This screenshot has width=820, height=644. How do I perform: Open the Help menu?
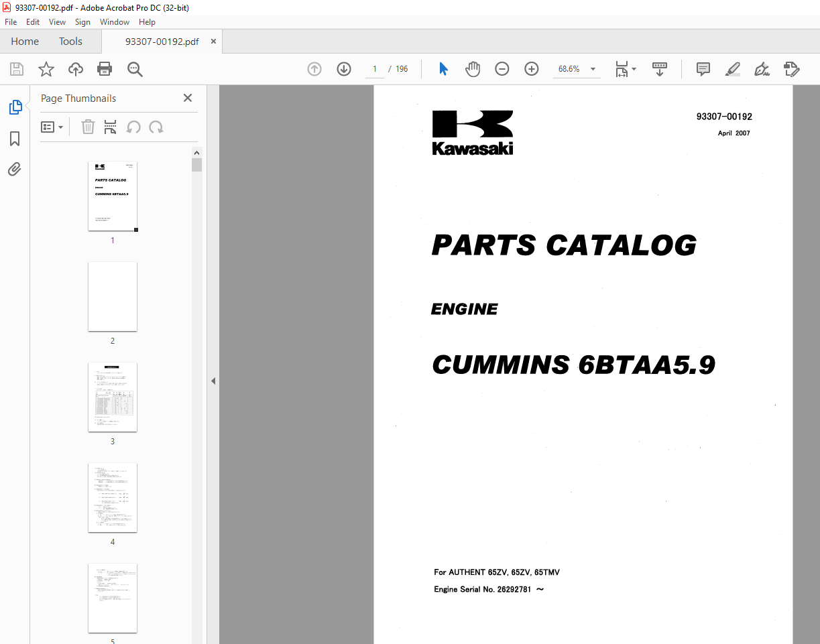147,22
